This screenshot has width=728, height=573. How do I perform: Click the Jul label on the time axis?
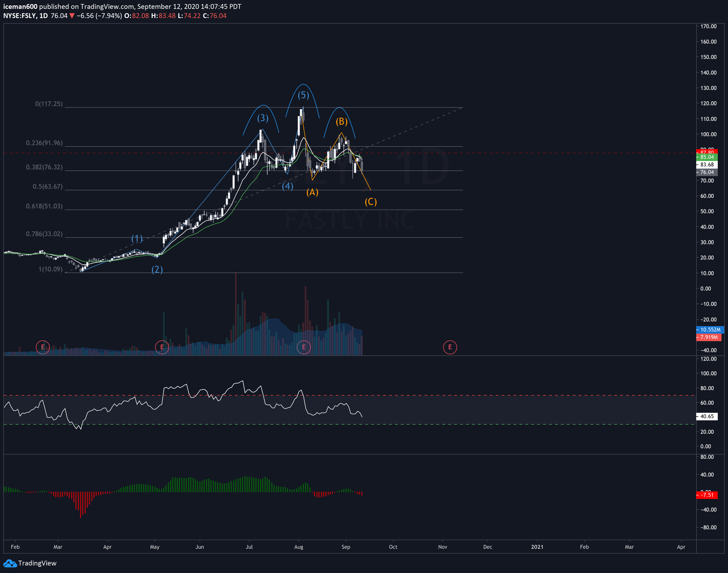pos(249,547)
